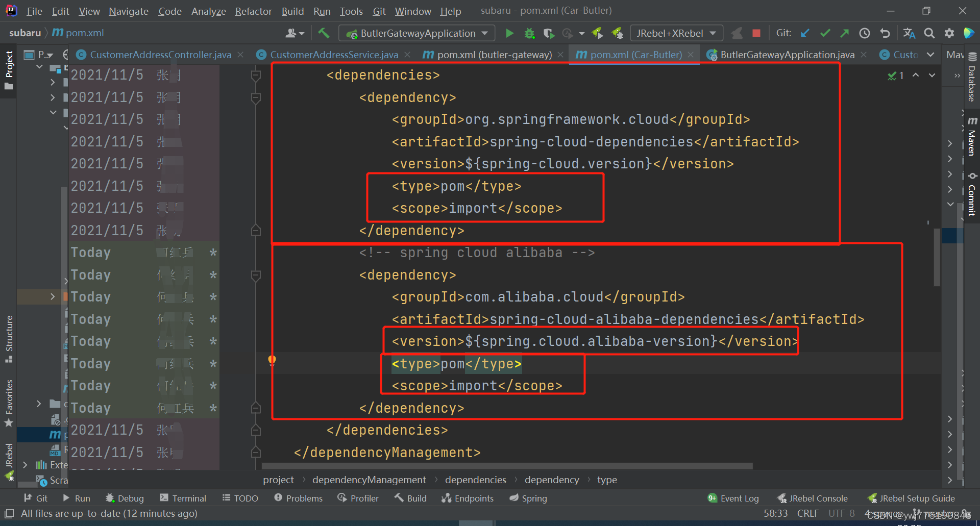Viewport: 980px width, 526px height.
Task: Open Search Everywhere
Action: (x=929, y=33)
